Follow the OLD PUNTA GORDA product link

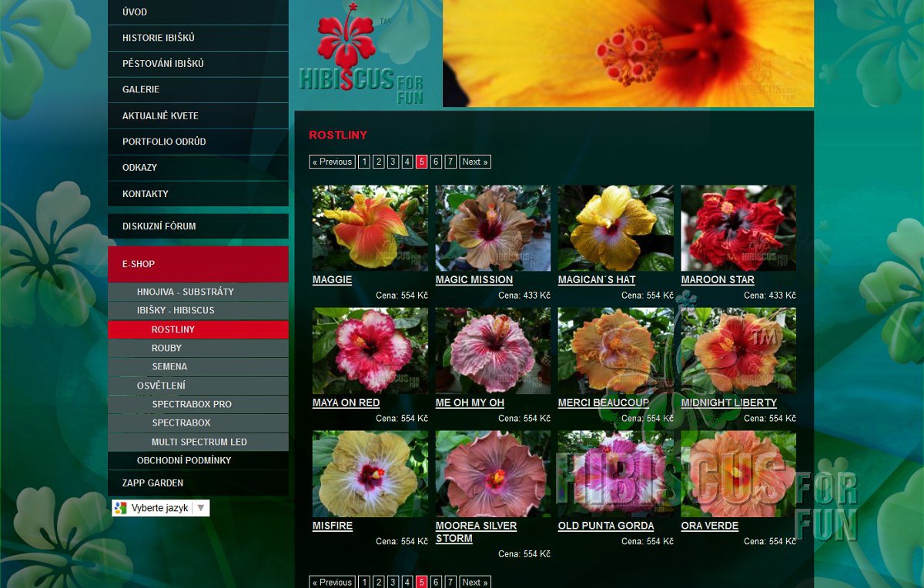606,526
